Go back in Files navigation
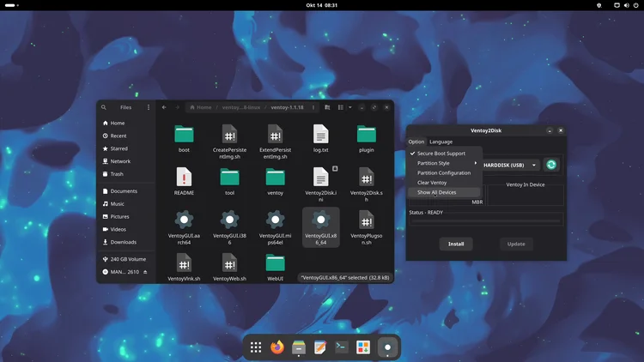This screenshot has height=362, width=644. (x=164, y=107)
